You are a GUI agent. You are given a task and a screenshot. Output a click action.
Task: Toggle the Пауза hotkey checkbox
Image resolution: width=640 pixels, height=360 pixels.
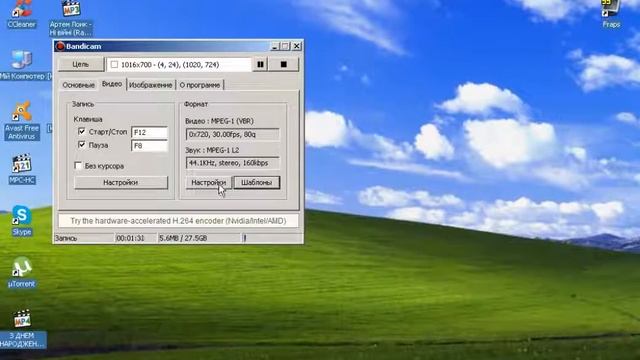(x=82, y=145)
